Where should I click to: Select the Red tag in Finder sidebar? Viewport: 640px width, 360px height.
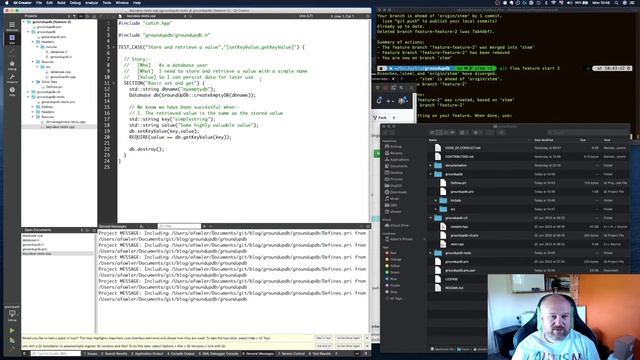391,253
